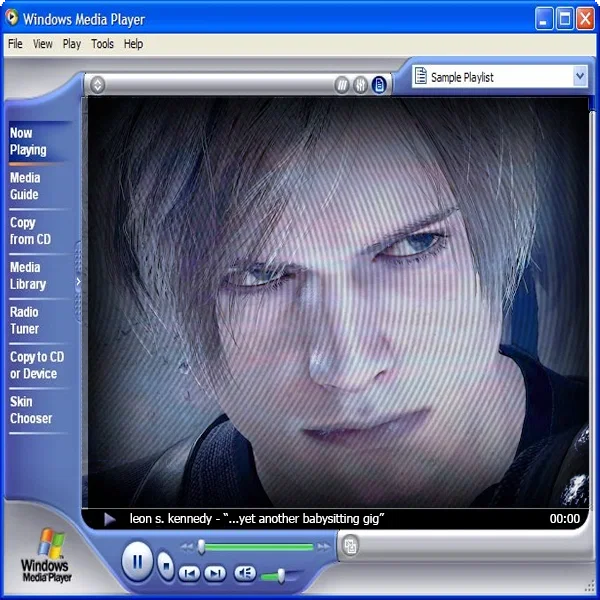Click the green seek progress bar
The height and width of the screenshot is (600, 600).
259,547
